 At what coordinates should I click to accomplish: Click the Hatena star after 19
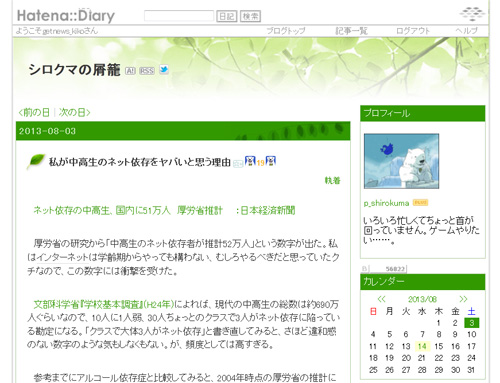[270, 161]
